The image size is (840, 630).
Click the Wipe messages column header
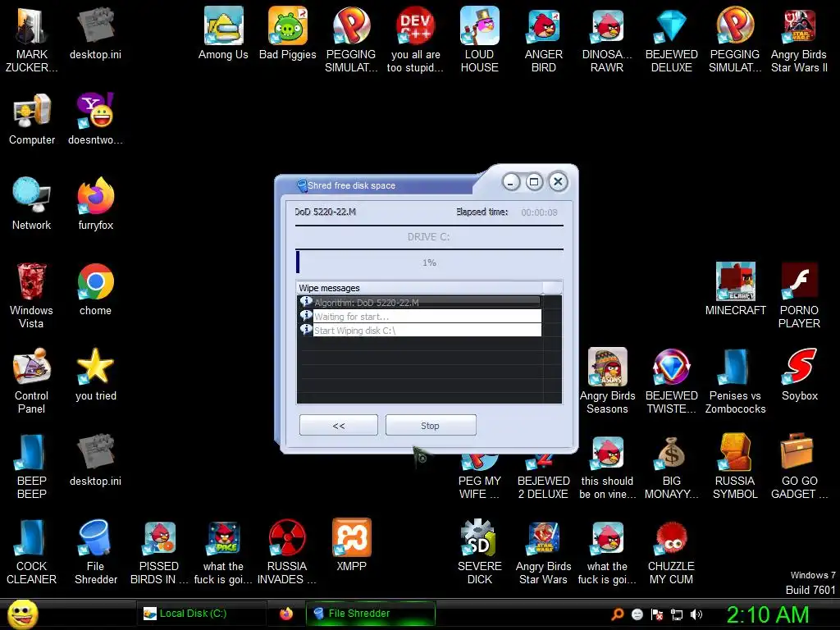[419, 288]
